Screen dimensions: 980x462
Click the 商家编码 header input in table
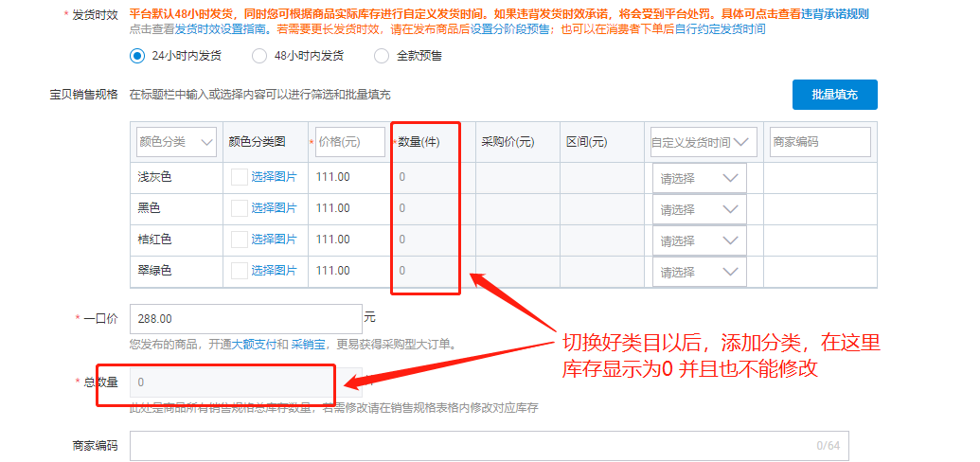coord(819,142)
